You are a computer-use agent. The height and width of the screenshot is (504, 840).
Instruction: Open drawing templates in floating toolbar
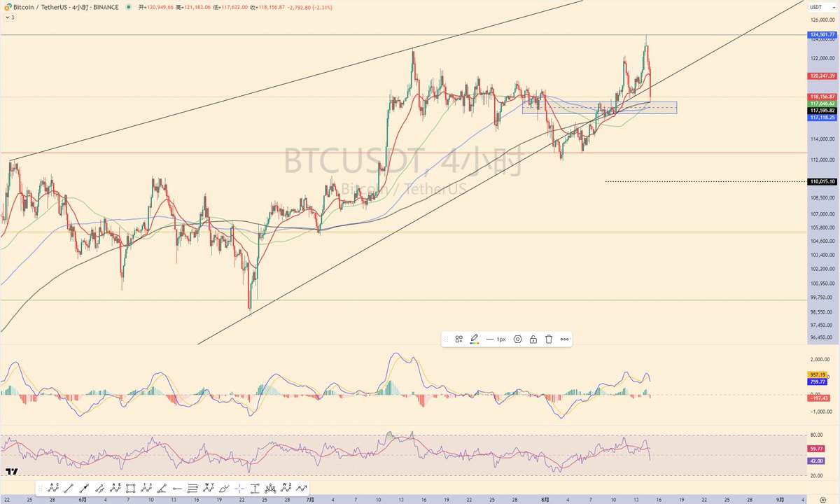(459, 339)
